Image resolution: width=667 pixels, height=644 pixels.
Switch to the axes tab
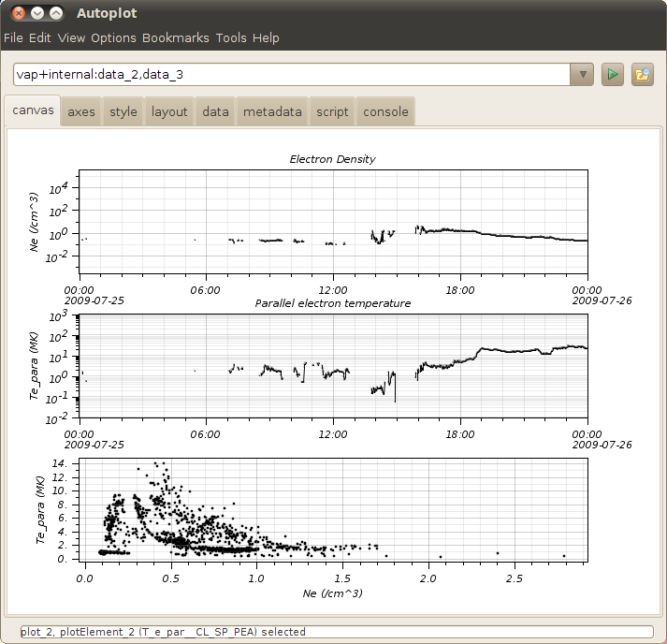(81, 112)
